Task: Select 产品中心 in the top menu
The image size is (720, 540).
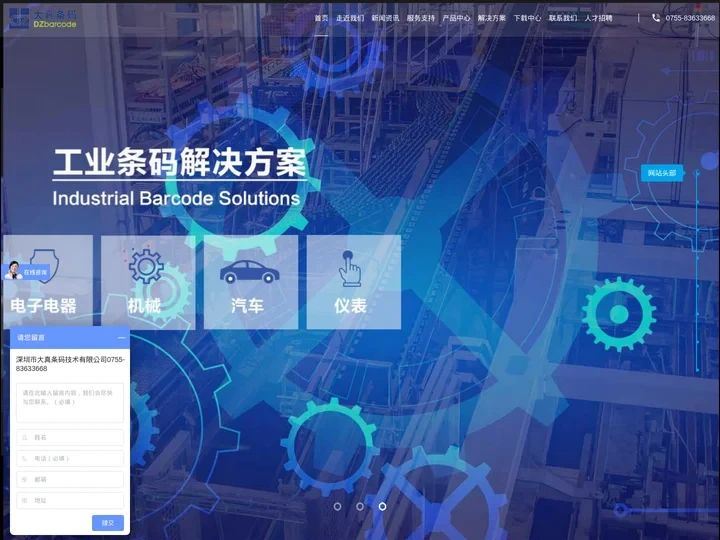Action: tap(456, 18)
